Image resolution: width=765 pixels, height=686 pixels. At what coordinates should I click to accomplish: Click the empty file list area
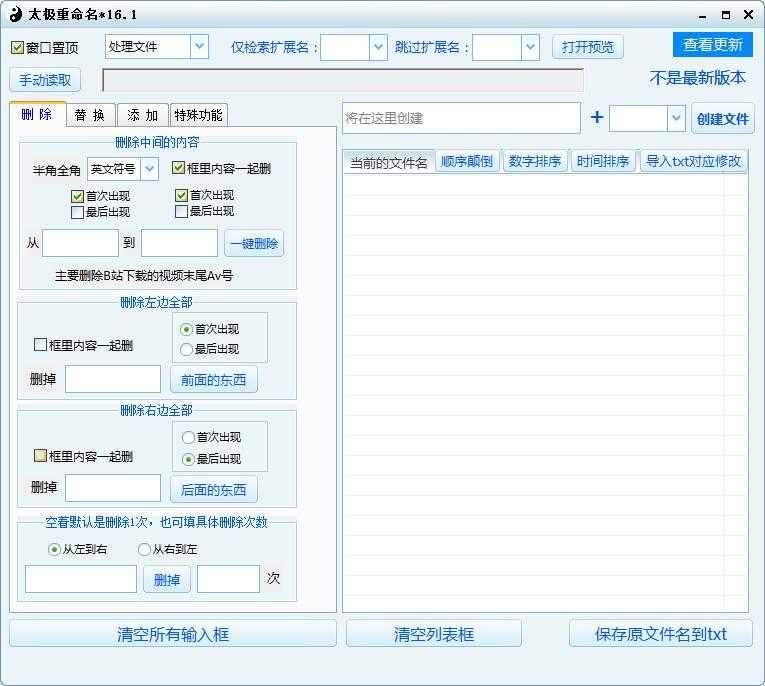coord(545,393)
